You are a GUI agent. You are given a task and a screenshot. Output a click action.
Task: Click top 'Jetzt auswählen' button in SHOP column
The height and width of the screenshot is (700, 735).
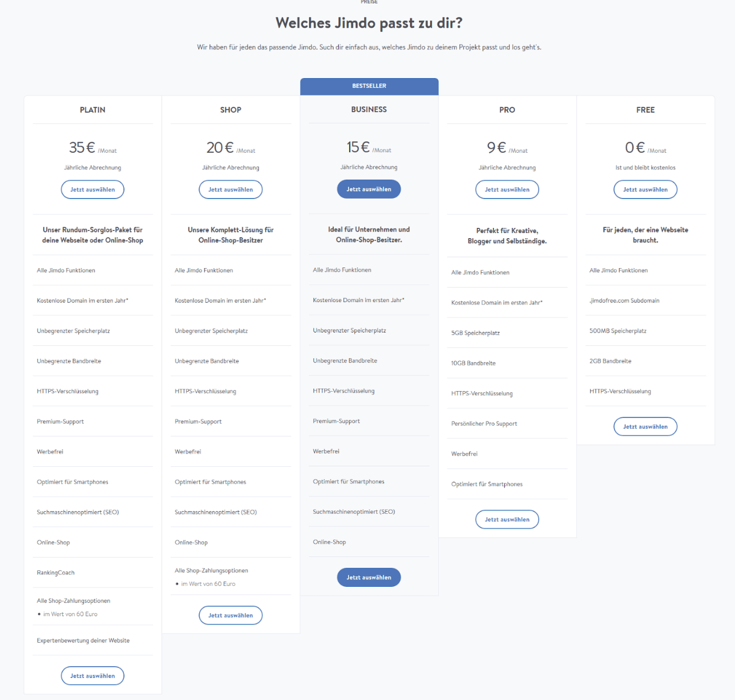[x=231, y=189]
